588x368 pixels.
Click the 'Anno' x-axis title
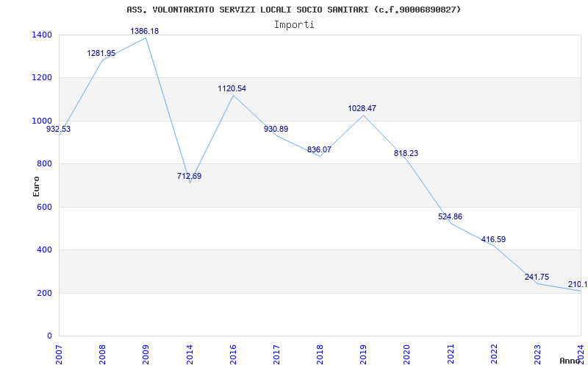(x=570, y=361)
